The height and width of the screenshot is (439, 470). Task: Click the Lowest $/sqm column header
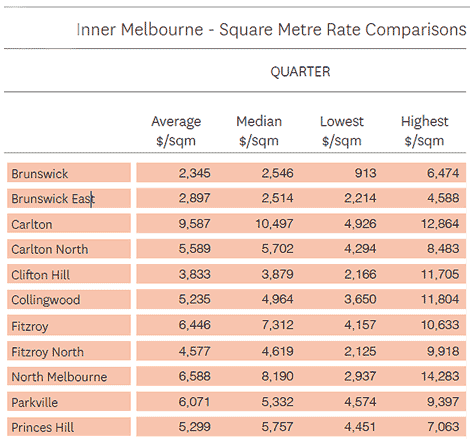point(342,131)
